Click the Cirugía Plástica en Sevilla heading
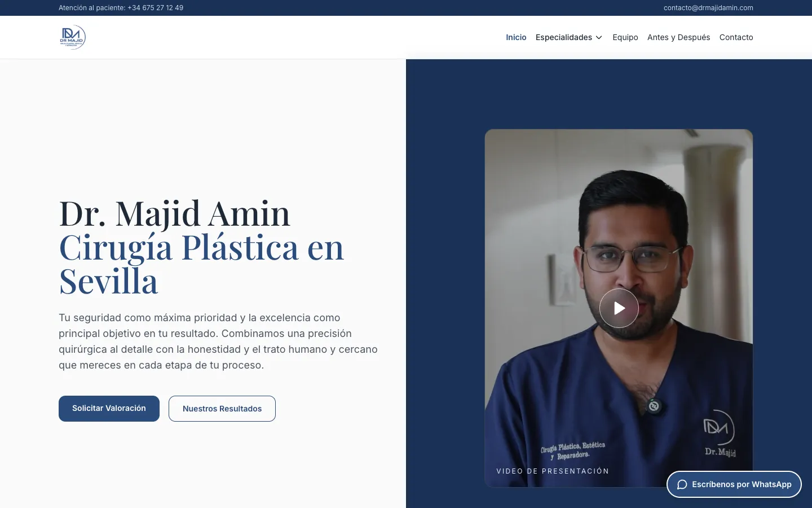Image resolution: width=812 pixels, height=508 pixels. 201,264
